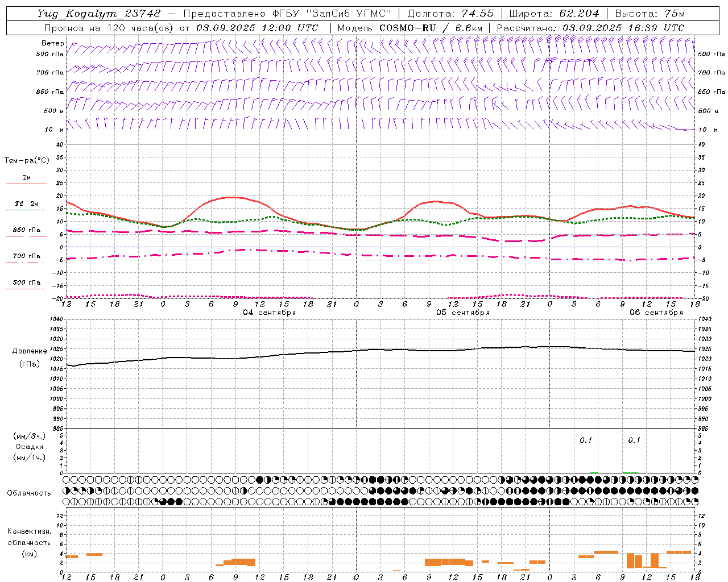Image resolution: width=728 pixels, height=582 pixels.
Task: Click the 06 сентября date label
Action: click(x=656, y=313)
